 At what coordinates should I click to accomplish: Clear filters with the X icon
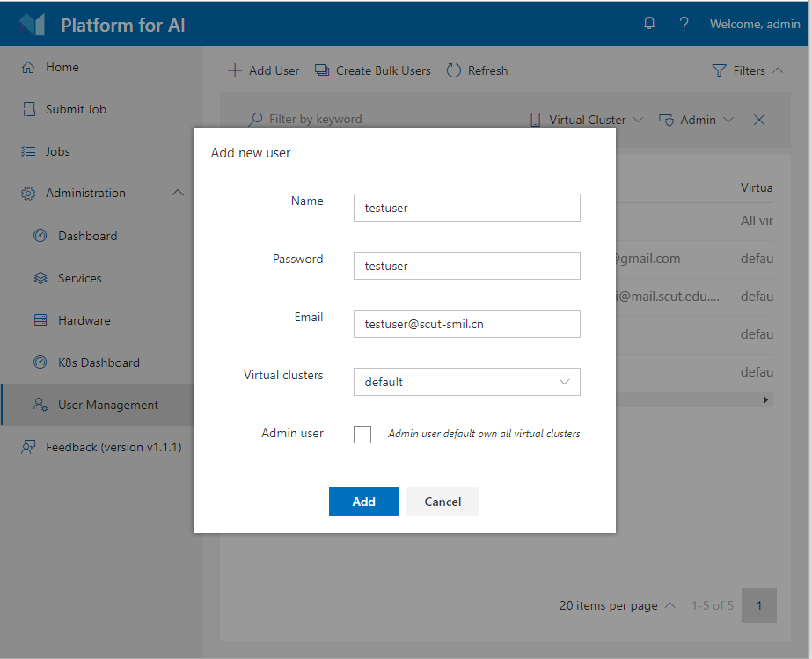pos(759,120)
